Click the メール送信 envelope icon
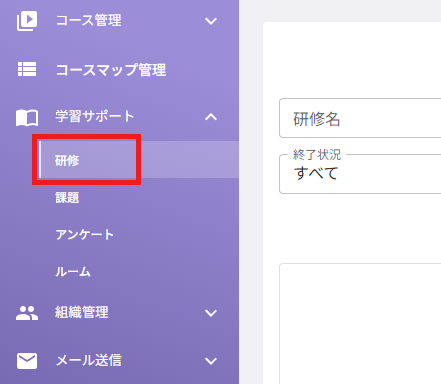 (x=27, y=361)
